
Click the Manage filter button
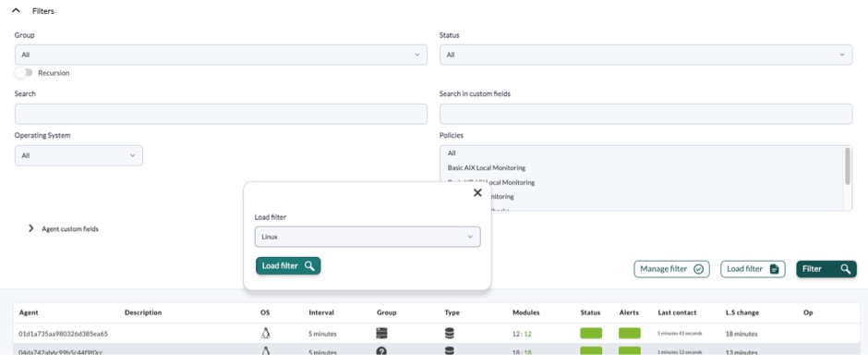(671, 269)
